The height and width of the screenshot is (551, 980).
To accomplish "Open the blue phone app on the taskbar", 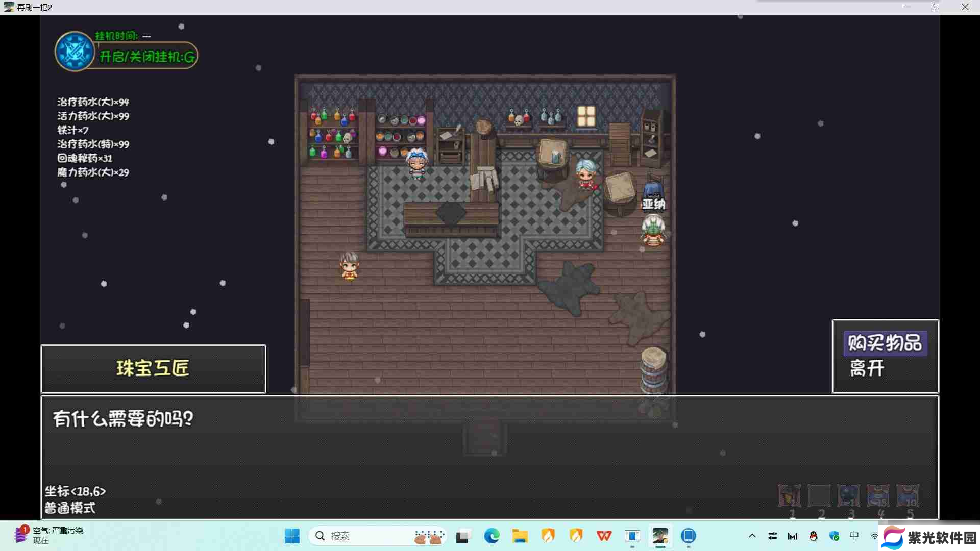I will [689, 536].
